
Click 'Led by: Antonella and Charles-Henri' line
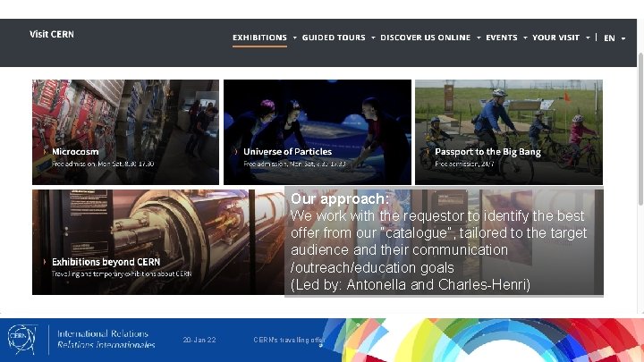[x=411, y=284]
